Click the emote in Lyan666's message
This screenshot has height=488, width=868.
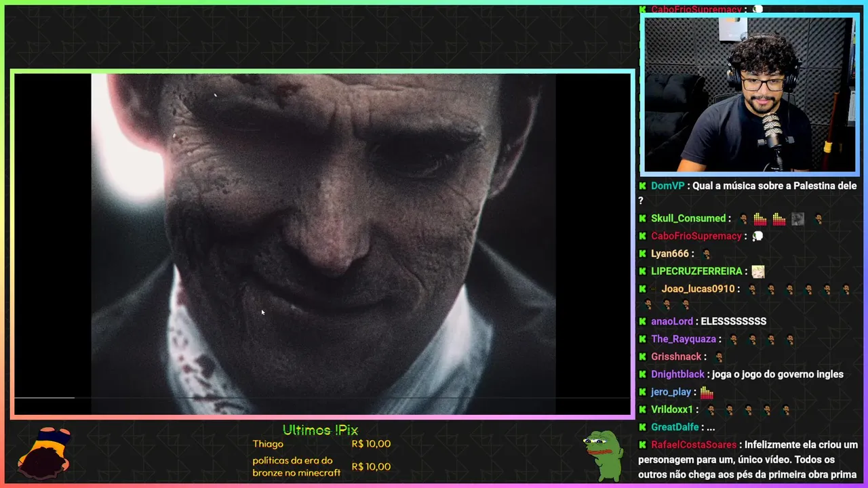(x=706, y=254)
